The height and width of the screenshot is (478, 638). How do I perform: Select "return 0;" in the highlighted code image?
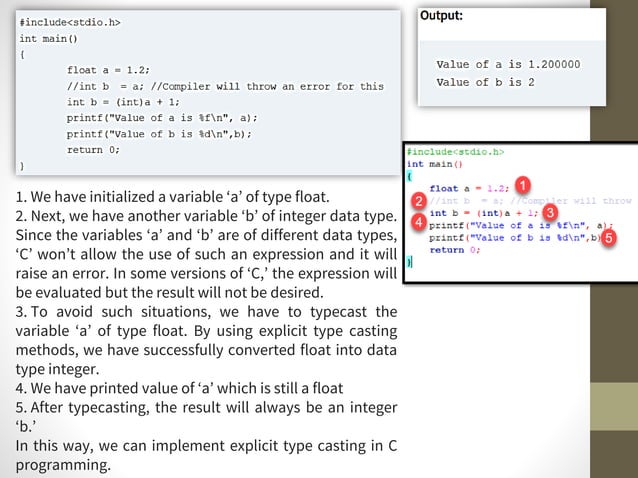(x=455, y=250)
